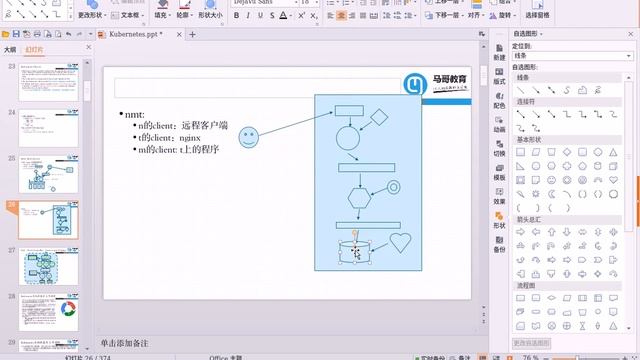Image resolution: width=640 pixels, height=360 pixels.
Task: Click the 形状 shapes sidebar icon
Action: [499, 220]
